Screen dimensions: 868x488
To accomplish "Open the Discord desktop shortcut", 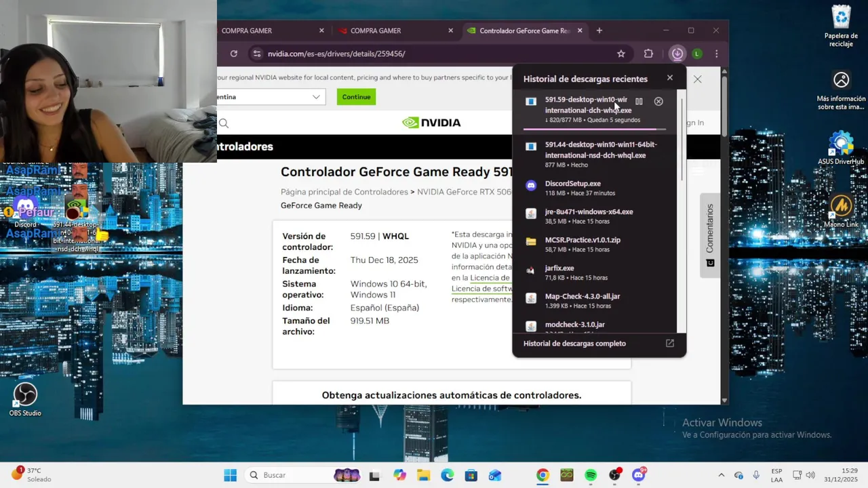I will coord(25,211).
